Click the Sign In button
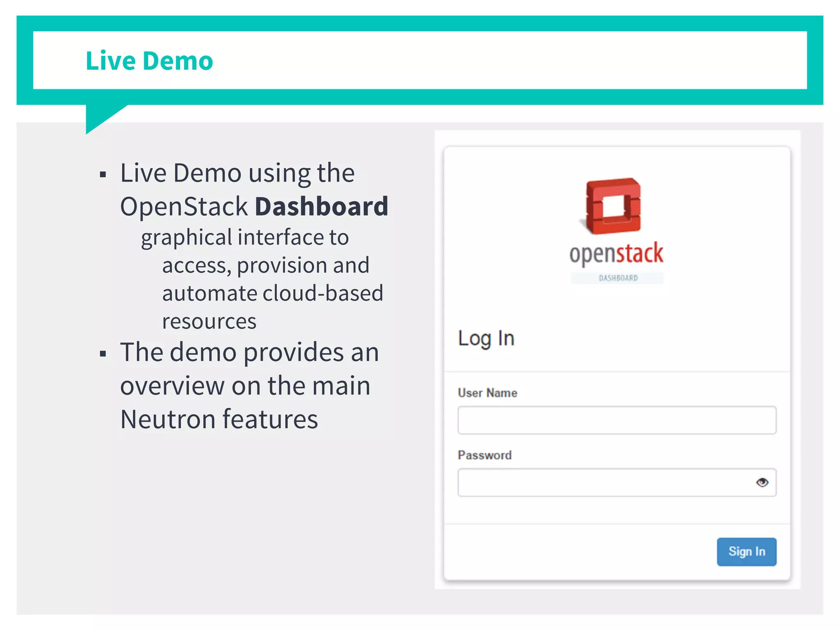The height and width of the screenshot is (630, 840). 746,552
